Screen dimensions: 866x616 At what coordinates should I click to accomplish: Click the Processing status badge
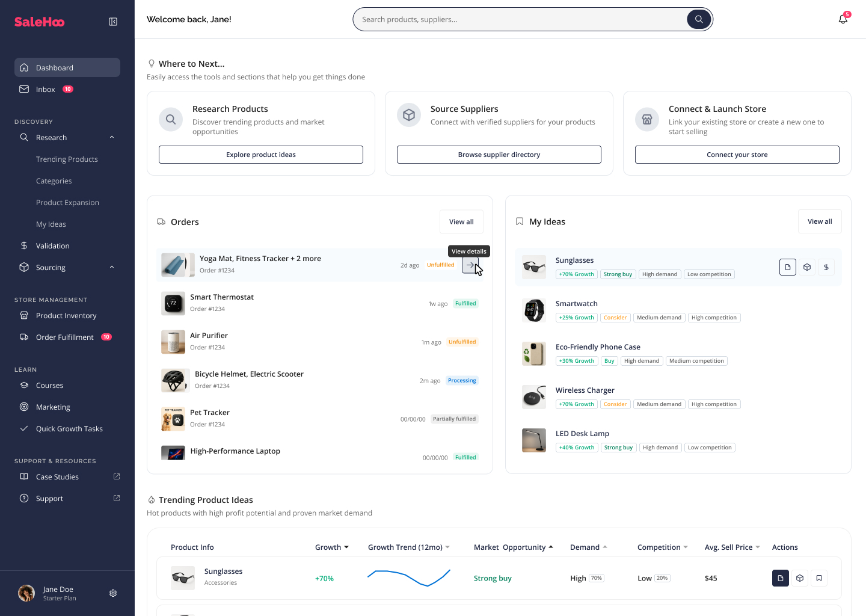point(462,380)
